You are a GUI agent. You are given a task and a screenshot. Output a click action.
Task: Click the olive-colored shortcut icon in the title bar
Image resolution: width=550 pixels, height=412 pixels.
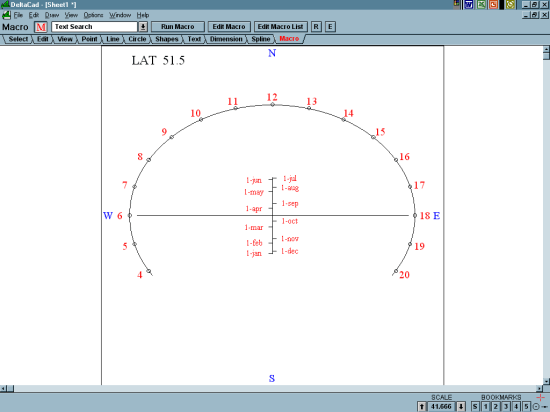[510, 5]
